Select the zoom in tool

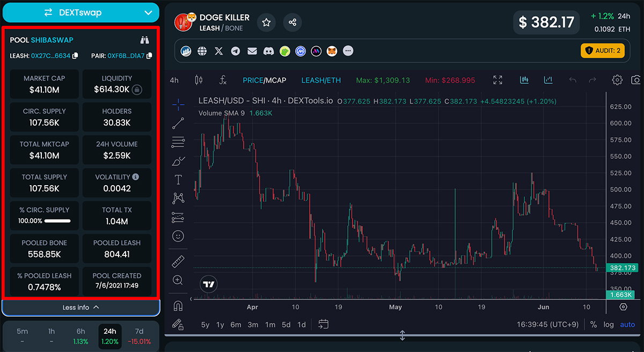[178, 280]
